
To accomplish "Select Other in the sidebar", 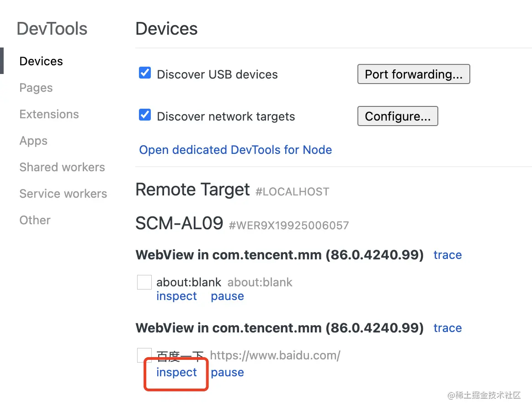I will pos(35,220).
